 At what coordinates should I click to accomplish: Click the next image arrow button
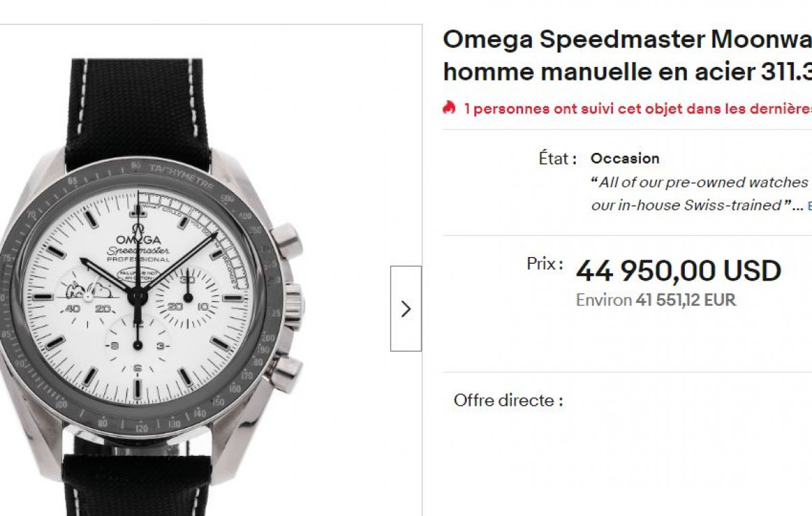[x=405, y=309]
